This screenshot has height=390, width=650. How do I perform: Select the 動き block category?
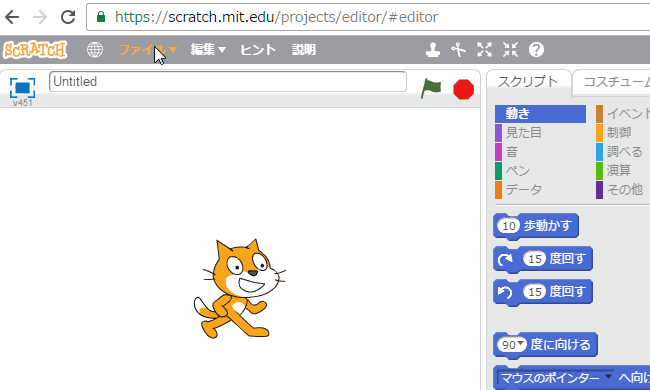541,114
